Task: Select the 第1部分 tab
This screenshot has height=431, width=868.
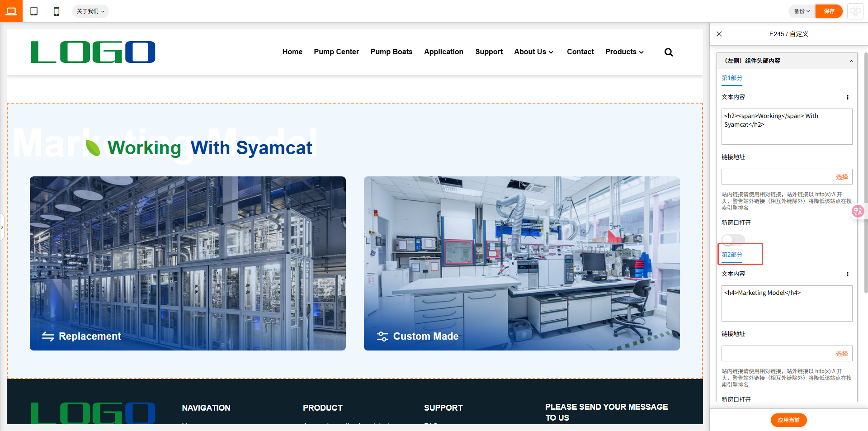Action: tap(732, 78)
